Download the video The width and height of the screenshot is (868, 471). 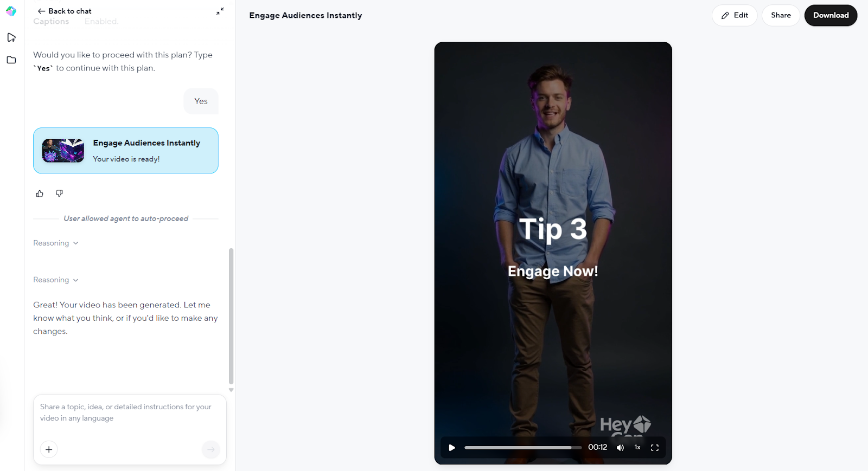point(831,15)
